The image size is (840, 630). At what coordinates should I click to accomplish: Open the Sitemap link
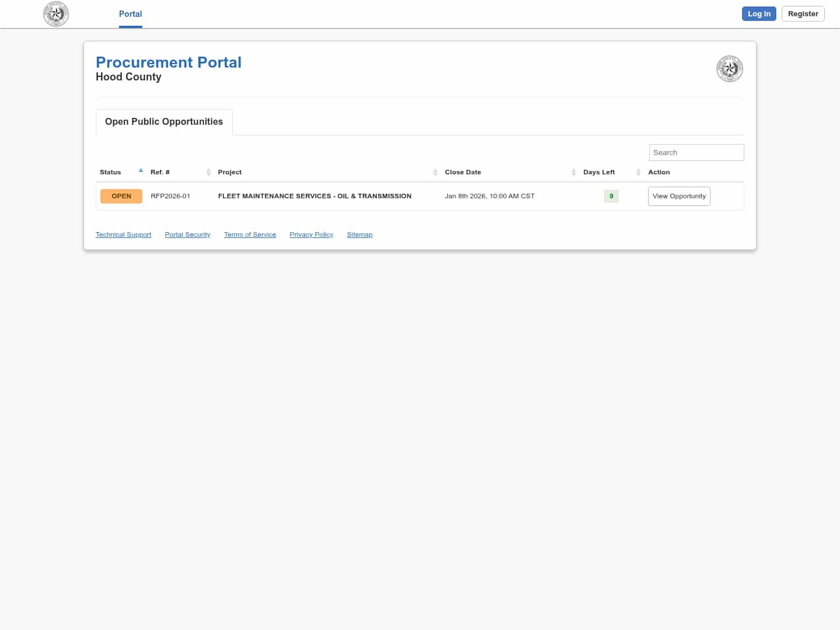tap(360, 235)
